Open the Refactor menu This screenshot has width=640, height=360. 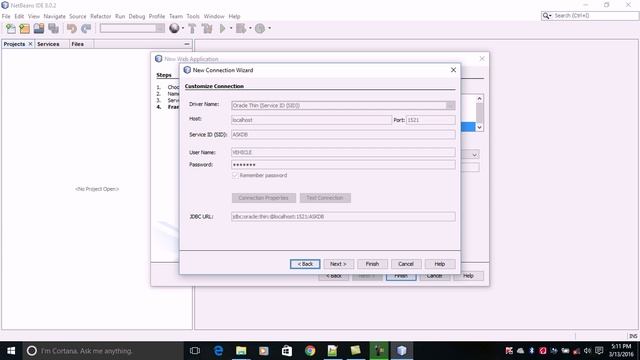tap(101, 16)
